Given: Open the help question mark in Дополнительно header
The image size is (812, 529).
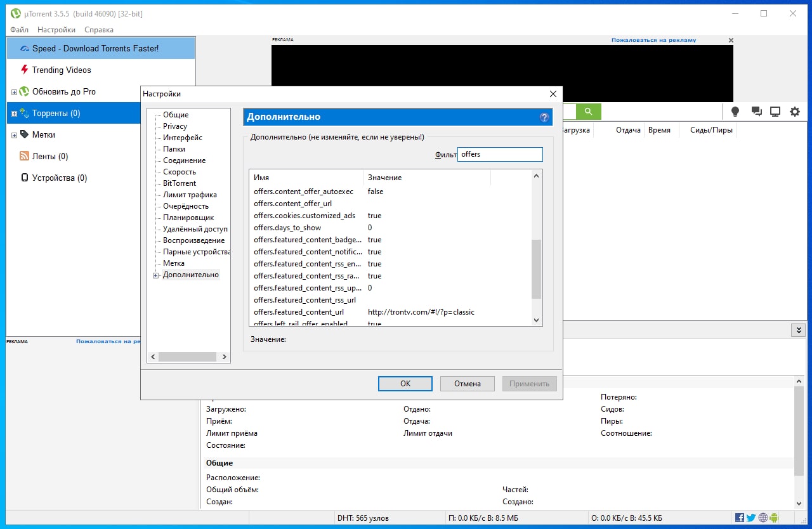Looking at the screenshot, I should 544,117.
